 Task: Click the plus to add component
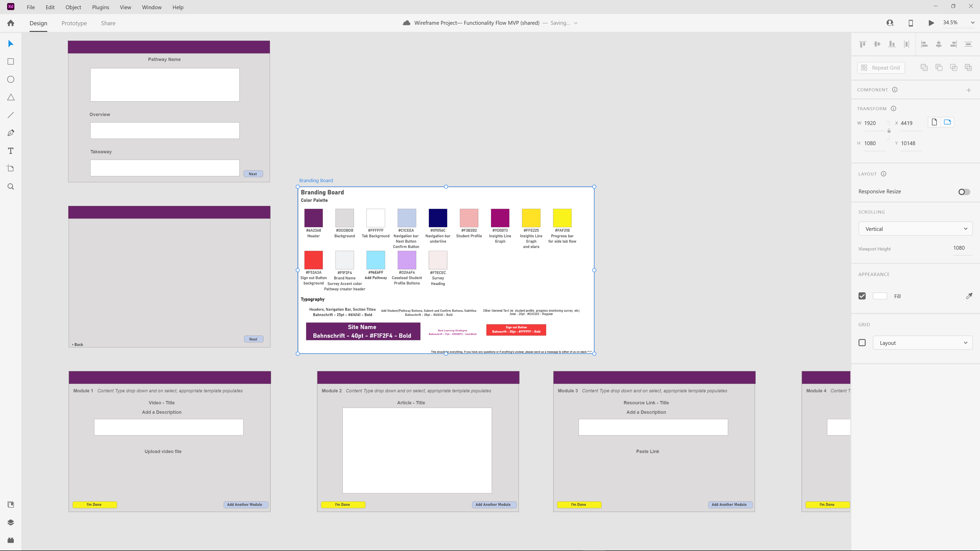click(969, 90)
